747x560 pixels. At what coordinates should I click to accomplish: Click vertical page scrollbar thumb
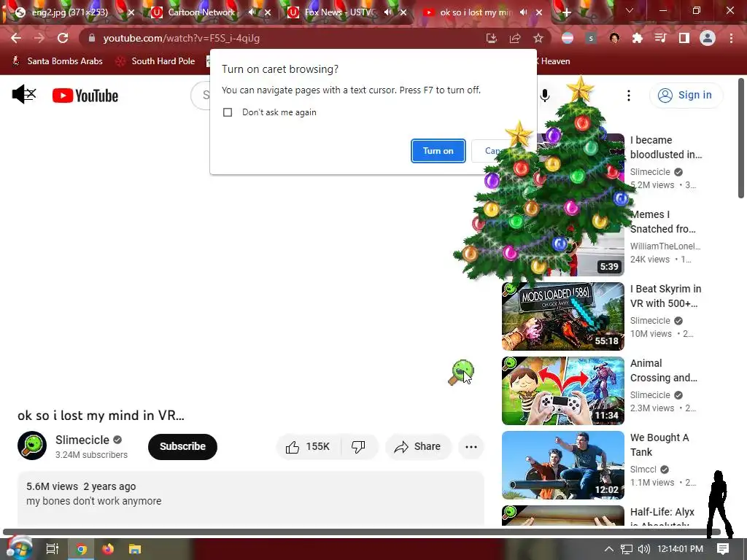point(741,138)
